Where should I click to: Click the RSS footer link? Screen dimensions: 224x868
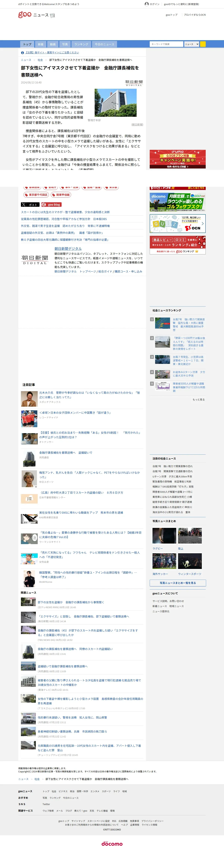click(x=114, y=821)
